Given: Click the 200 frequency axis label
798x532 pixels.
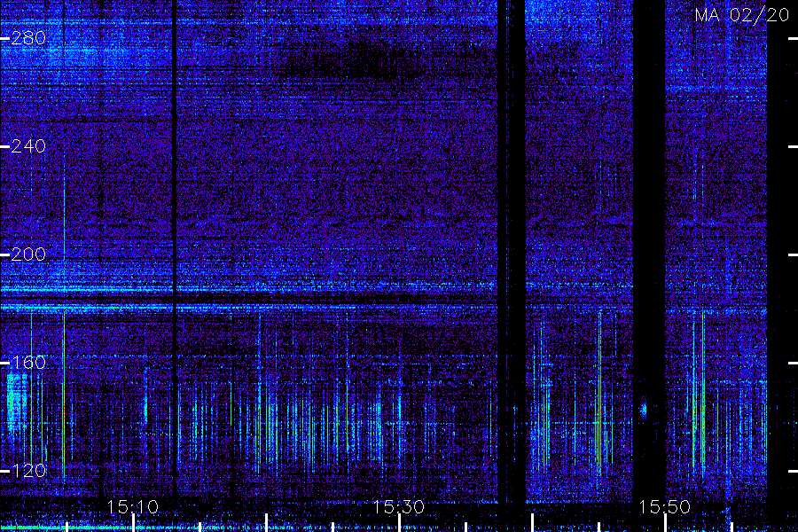Looking at the screenshot, I should coord(28,254).
